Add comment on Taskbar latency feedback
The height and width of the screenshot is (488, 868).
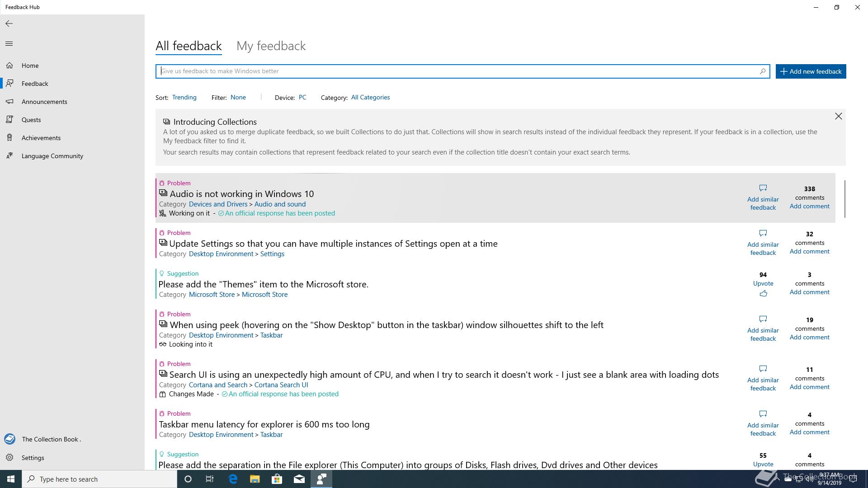(809, 432)
